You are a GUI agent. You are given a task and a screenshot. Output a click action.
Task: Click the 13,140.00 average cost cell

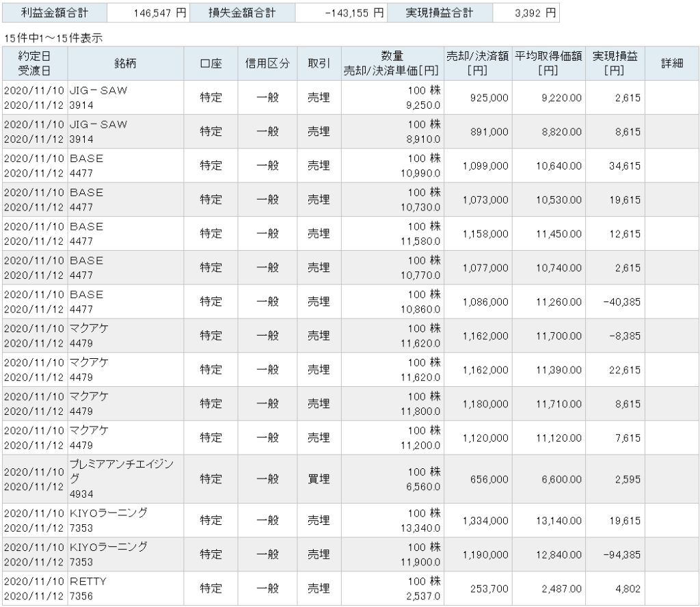(x=549, y=520)
